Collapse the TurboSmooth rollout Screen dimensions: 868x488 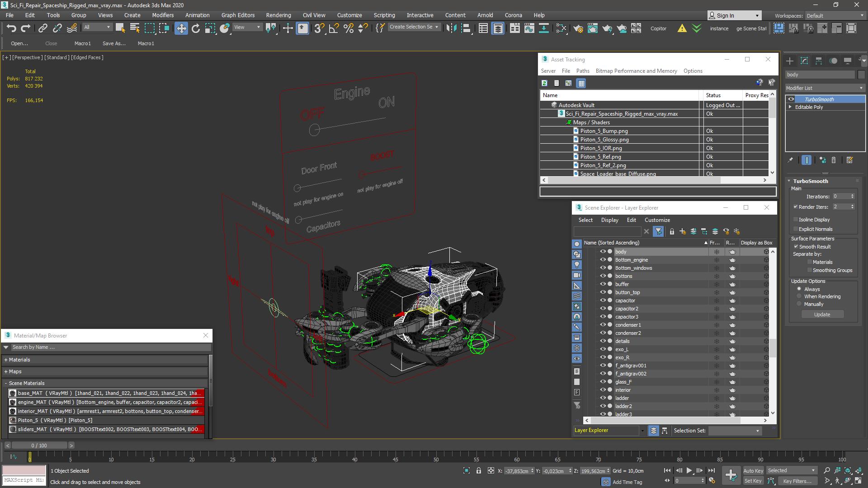tap(789, 181)
